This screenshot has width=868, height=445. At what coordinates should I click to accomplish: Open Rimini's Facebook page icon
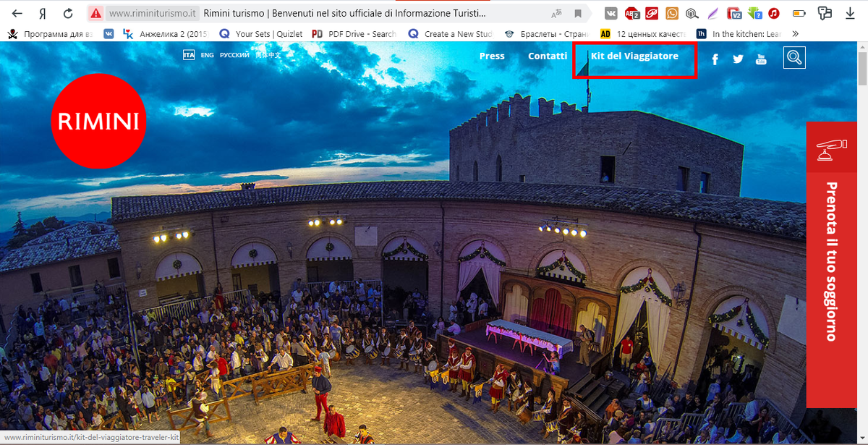tap(715, 59)
